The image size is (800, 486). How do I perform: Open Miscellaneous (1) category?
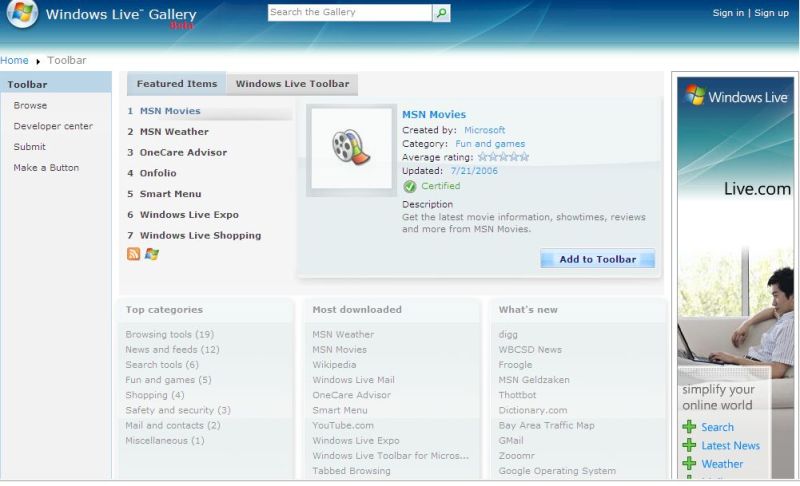coord(165,441)
